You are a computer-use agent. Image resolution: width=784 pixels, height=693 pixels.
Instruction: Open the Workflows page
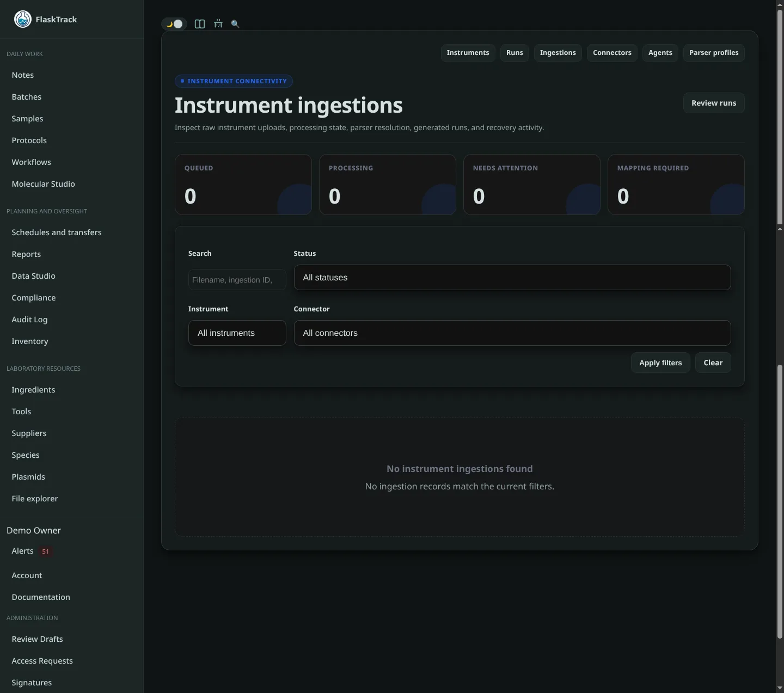point(32,162)
